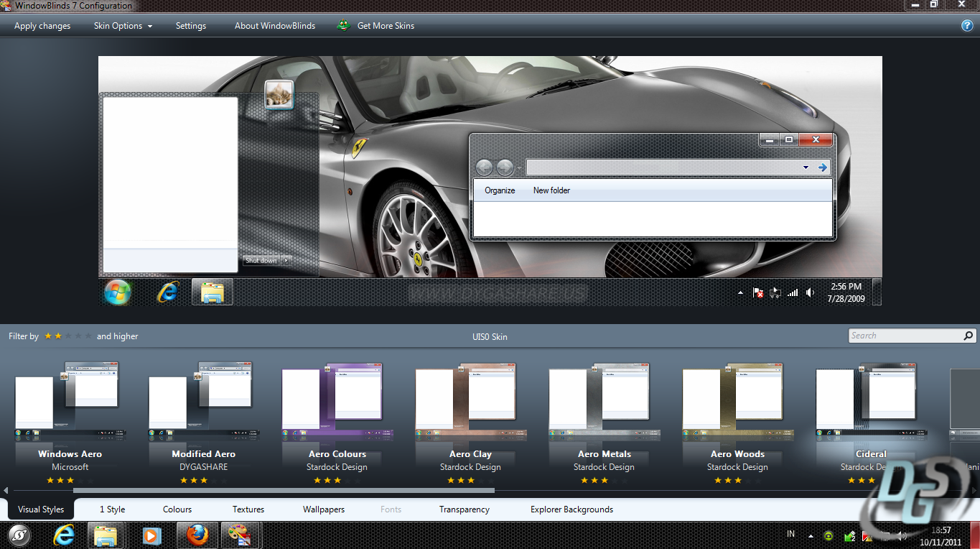Open the Textures tab
Viewport: 980px width, 549px height.
(x=248, y=509)
